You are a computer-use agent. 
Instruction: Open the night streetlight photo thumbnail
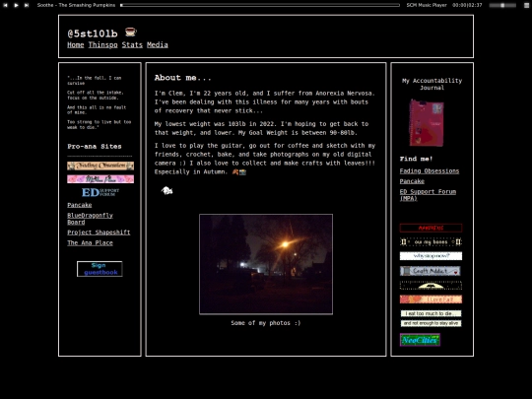(266, 264)
